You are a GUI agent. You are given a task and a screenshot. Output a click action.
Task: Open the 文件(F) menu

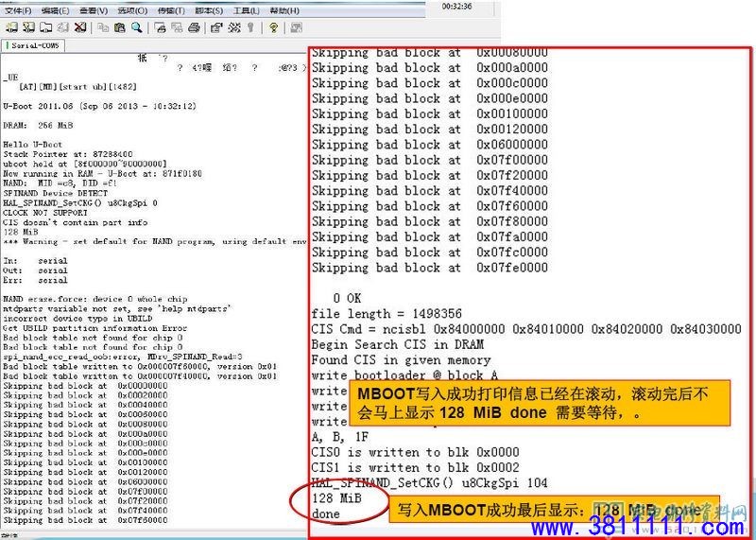tap(18, 10)
